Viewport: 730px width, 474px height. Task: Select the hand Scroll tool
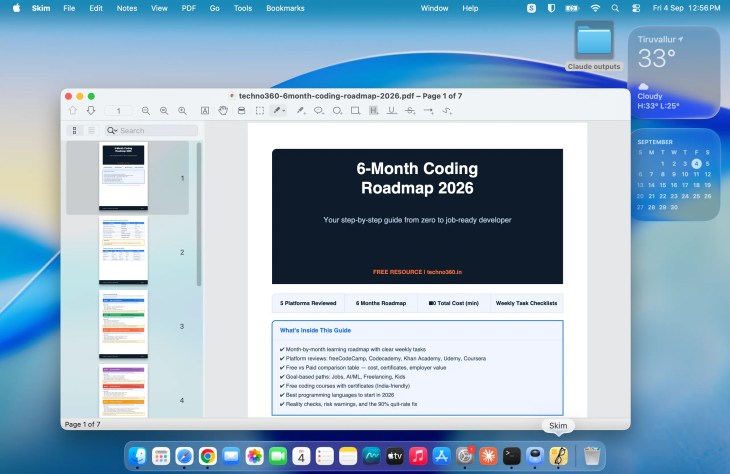click(x=223, y=111)
